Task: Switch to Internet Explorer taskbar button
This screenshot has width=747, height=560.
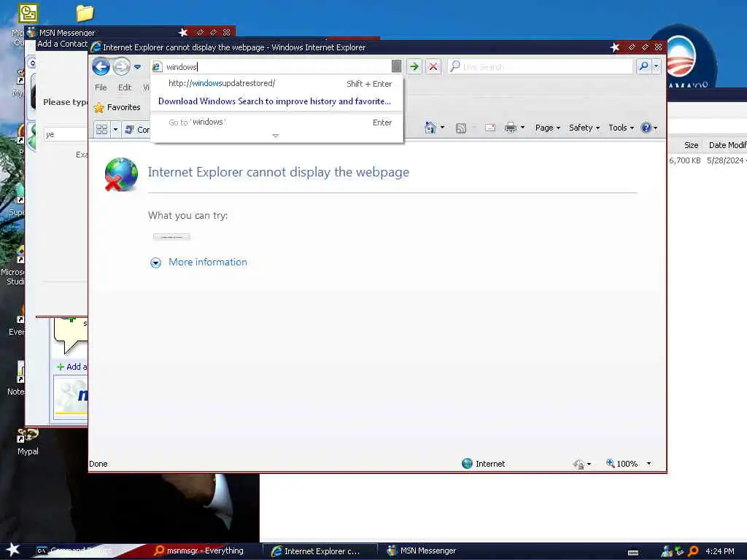Action: click(320, 551)
